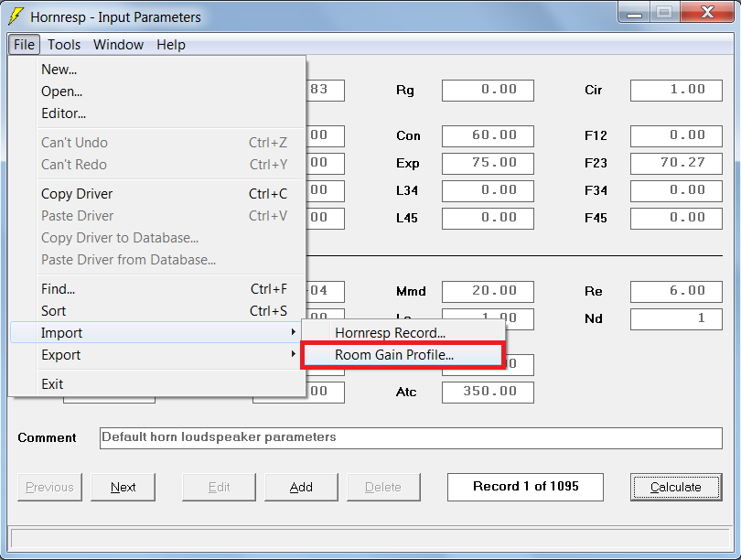741x560 pixels.
Task: Select the Editor... menu entry
Action: (157, 113)
